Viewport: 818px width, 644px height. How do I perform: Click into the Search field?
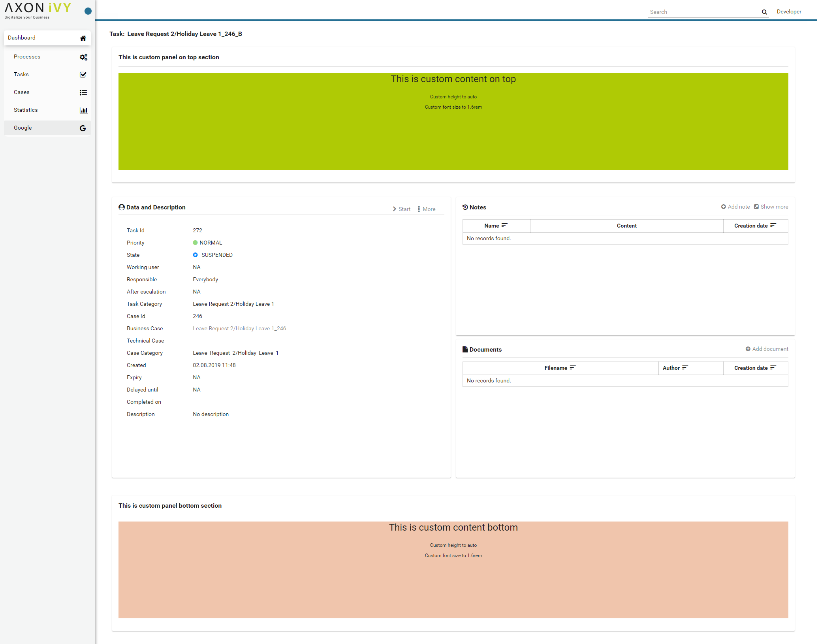(x=704, y=12)
